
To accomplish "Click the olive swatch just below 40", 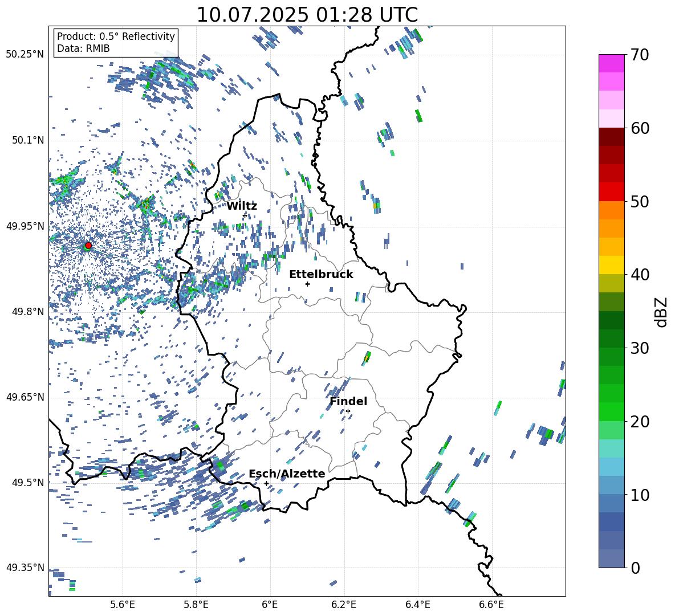I will 612,283.
